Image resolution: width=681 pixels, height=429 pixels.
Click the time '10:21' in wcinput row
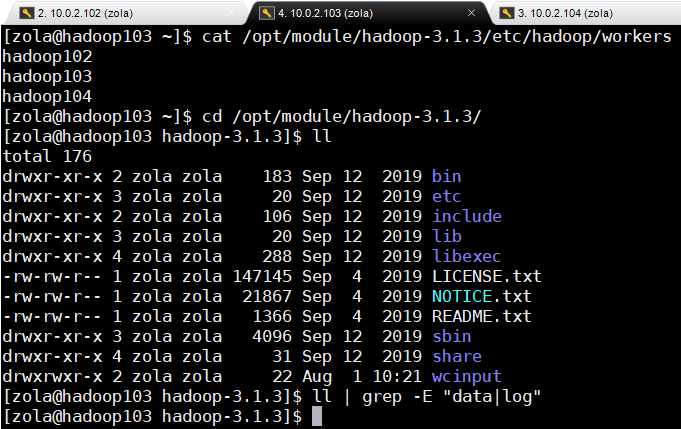397,376
